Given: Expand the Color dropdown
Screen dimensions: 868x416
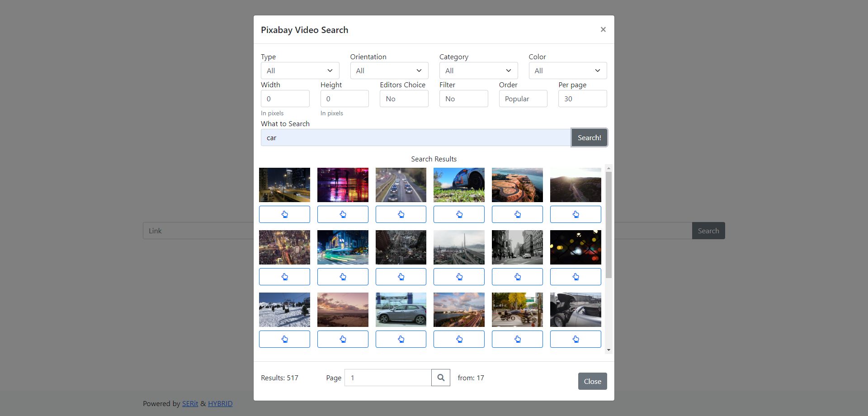Looking at the screenshot, I should pos(568,71).
